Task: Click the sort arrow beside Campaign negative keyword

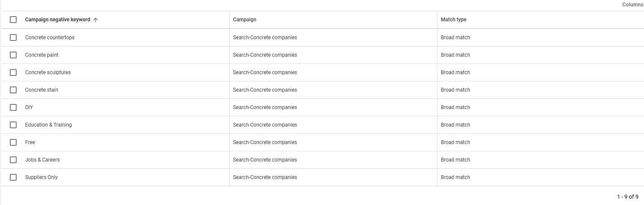Action: point(96,20)
